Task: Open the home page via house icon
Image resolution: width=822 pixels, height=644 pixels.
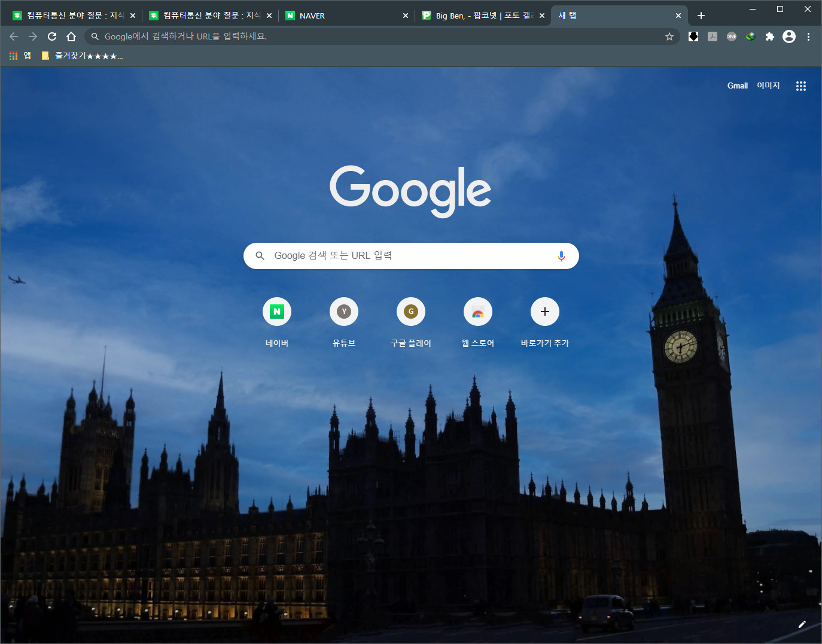Action: coord(71,36)
